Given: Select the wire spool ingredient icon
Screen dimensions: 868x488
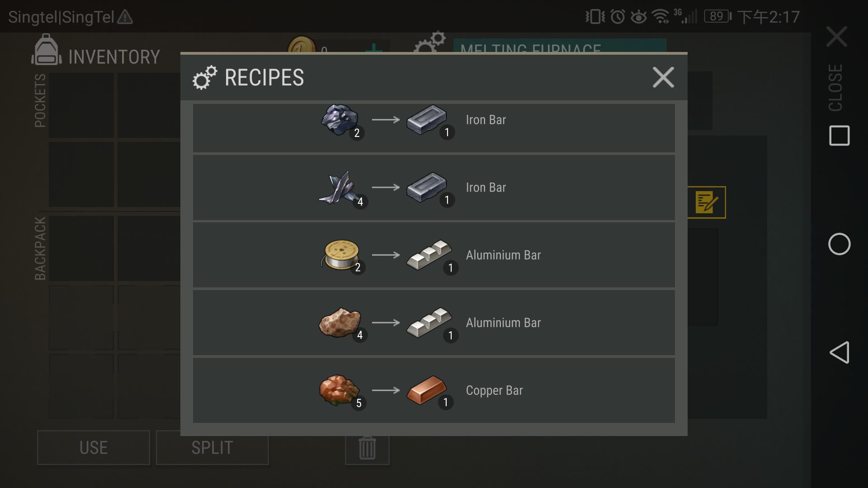Looking at the screenshot, I should (x=340, y=255).
